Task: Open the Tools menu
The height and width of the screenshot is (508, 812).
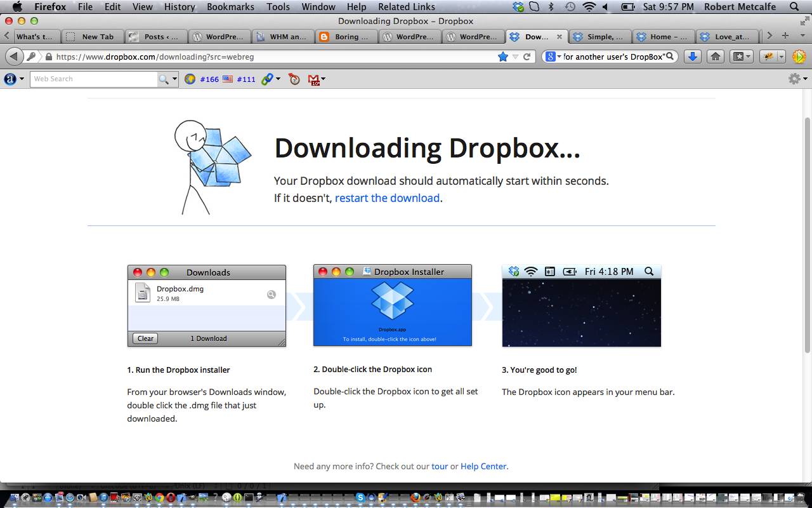Action: (x=278, y=7)
